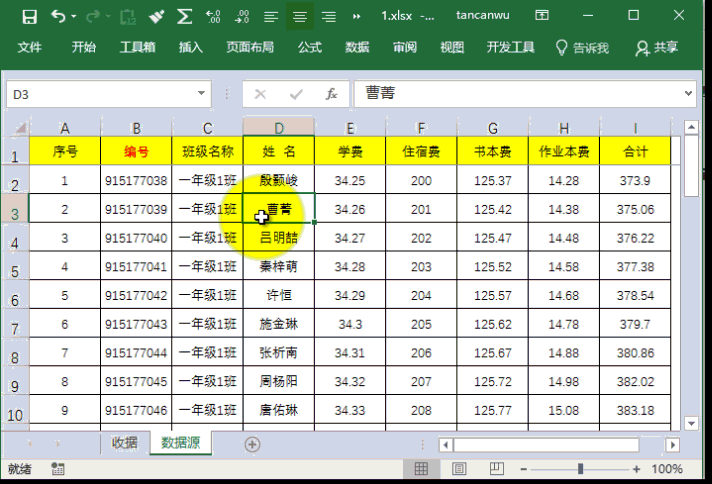This screenshot has height=484, width=712.
Task: Select the Format Painter brush icon
Action: tap(157, 16)
